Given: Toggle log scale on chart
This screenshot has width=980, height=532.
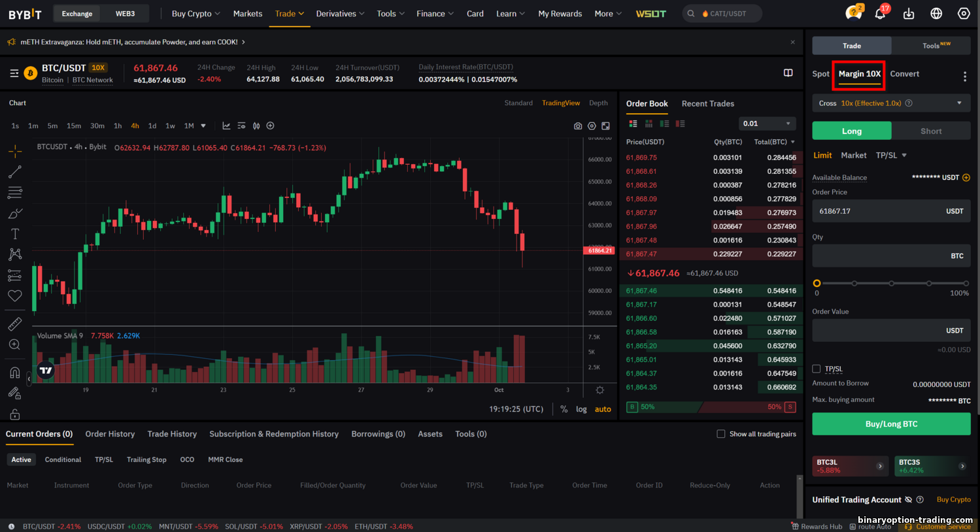Looking at the screenshot, I should click(x=581, y=409).
